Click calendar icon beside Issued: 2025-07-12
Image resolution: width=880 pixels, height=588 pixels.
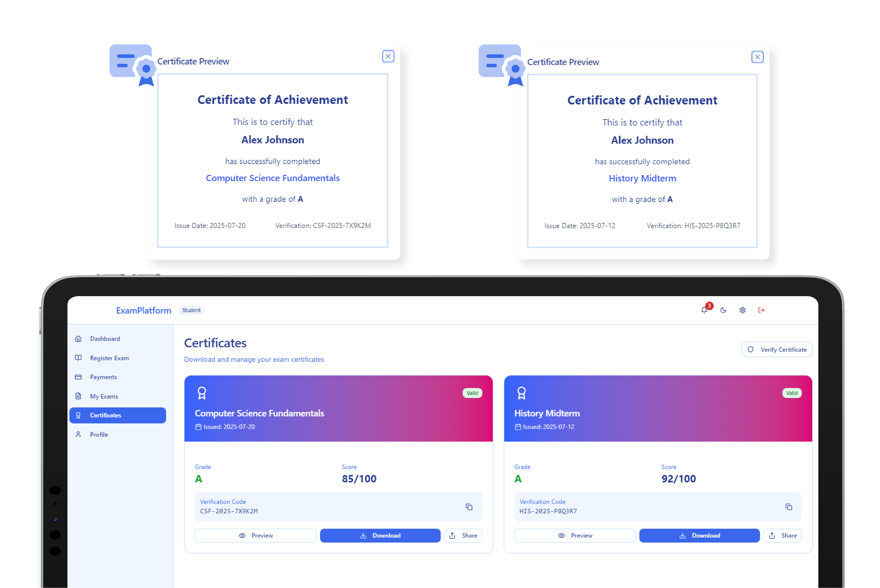tap(518, 427)
